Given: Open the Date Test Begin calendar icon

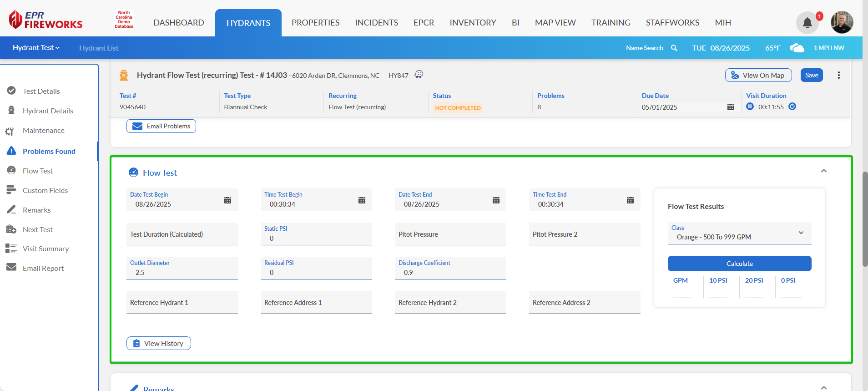Looking at the screenshot, I should 227,200.
